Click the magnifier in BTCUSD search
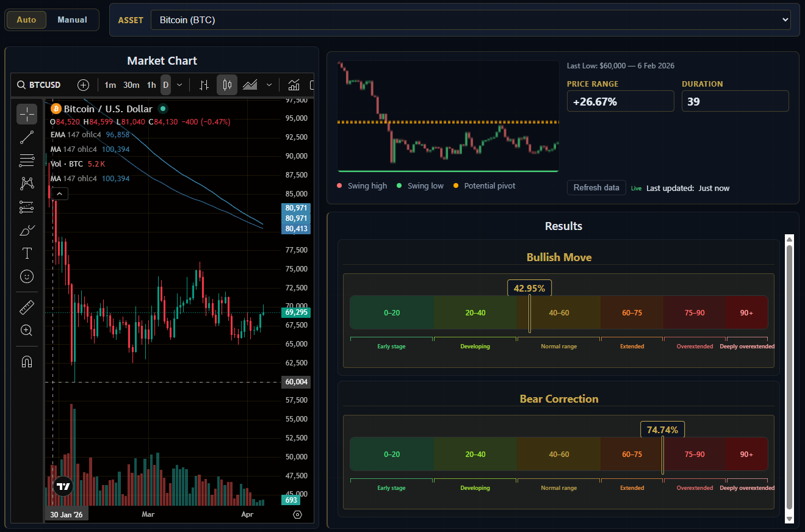 coord(21,85)
